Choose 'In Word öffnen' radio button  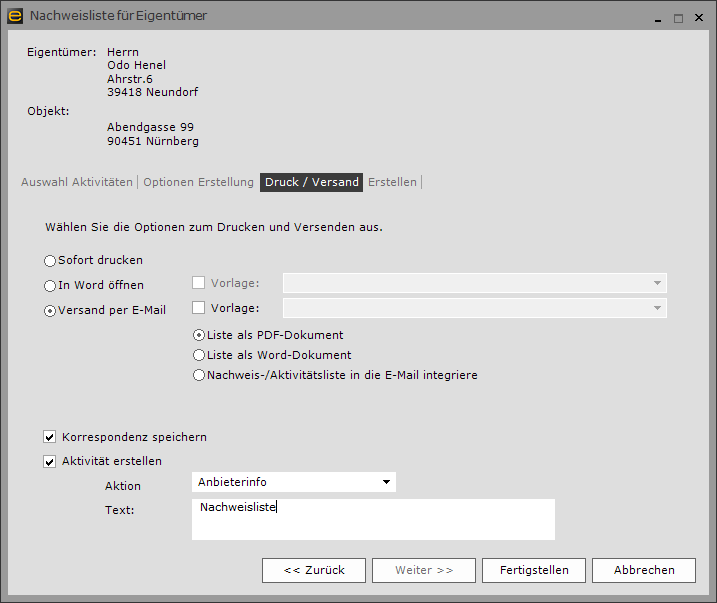click(x=50, y=285)
